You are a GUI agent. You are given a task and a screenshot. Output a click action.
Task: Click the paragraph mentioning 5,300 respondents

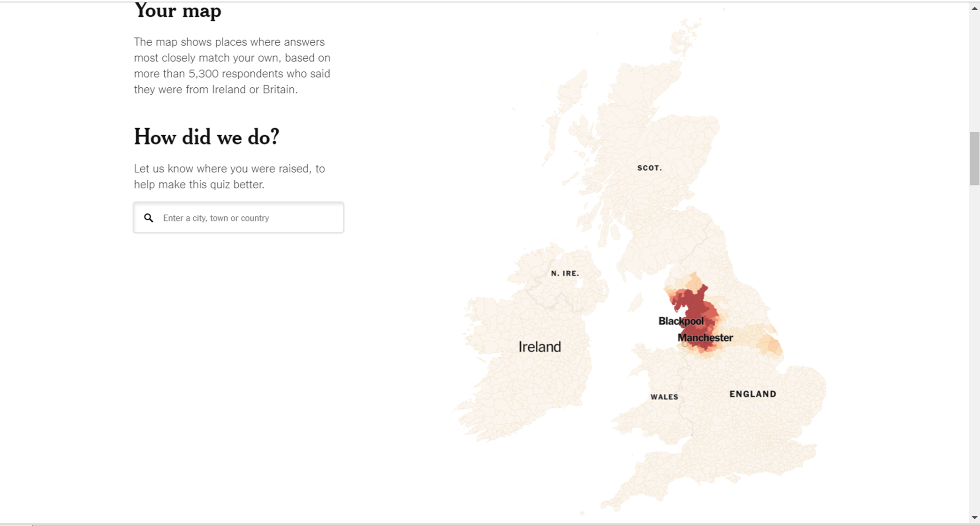[x=232, y=66]
